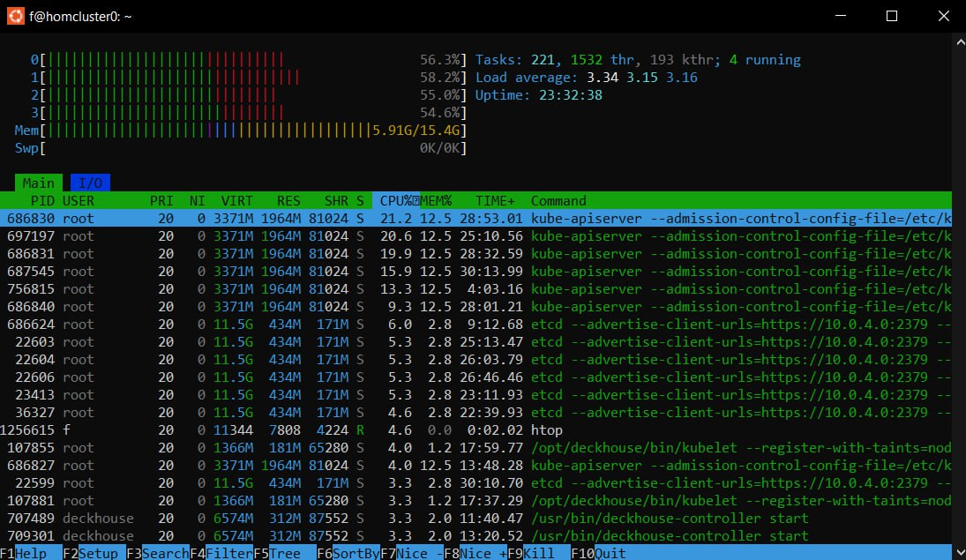Switch to the Main tab

38,183
